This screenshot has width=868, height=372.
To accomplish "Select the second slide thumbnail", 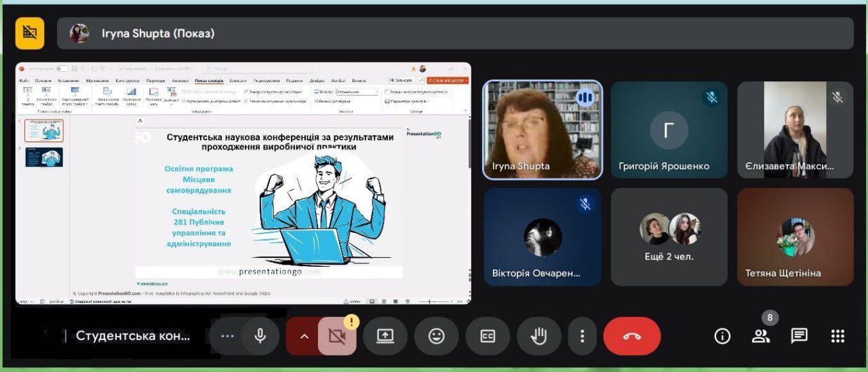I will (44, 157).
